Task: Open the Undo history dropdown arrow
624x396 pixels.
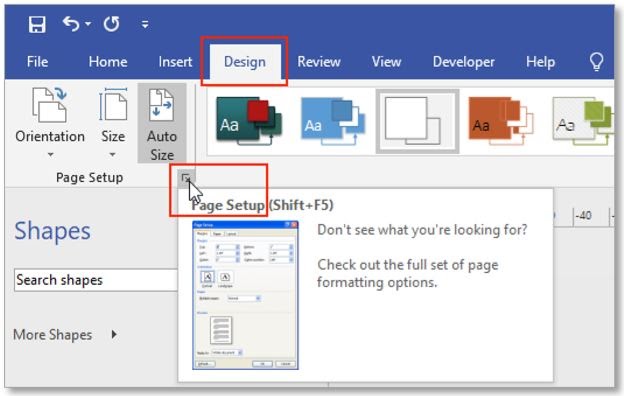Action: tap(88, 24)
